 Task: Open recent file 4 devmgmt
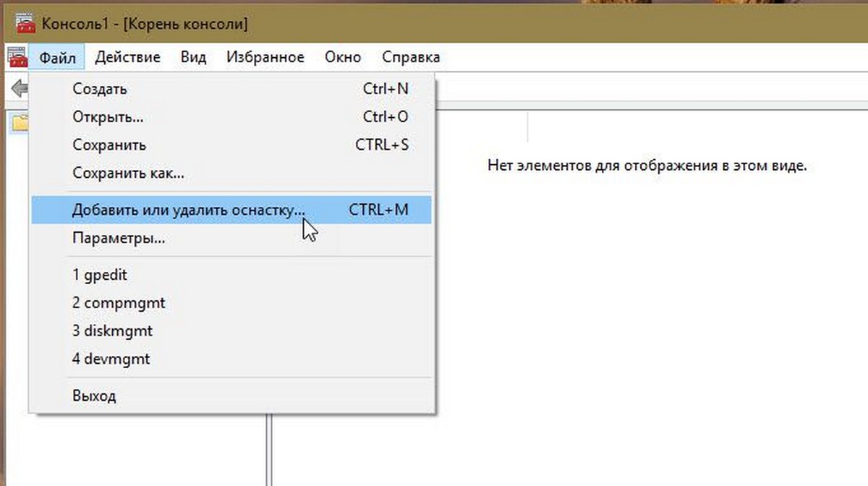[231, 358]
